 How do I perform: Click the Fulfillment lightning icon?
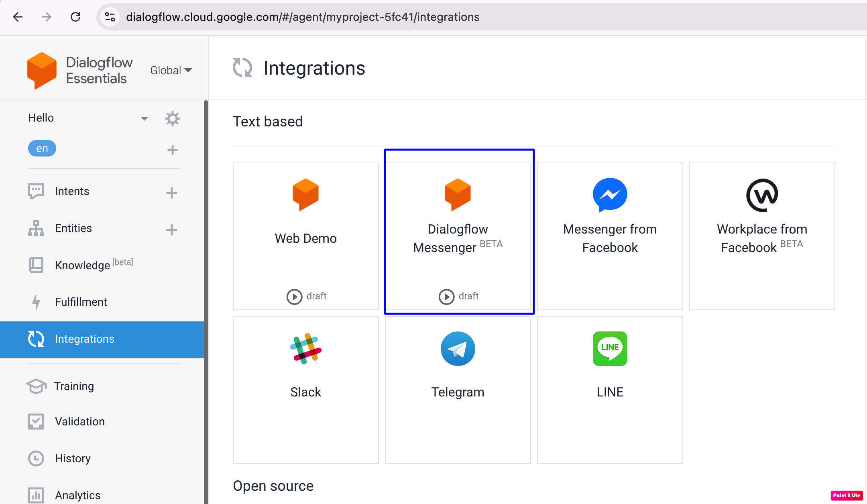coord(36,302)
